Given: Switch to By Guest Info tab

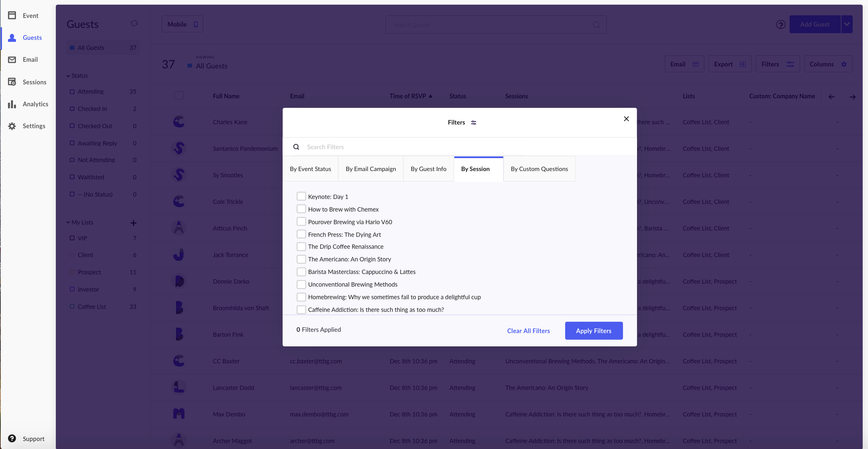Looking at the screenshot, I should (x=428, y=169).
